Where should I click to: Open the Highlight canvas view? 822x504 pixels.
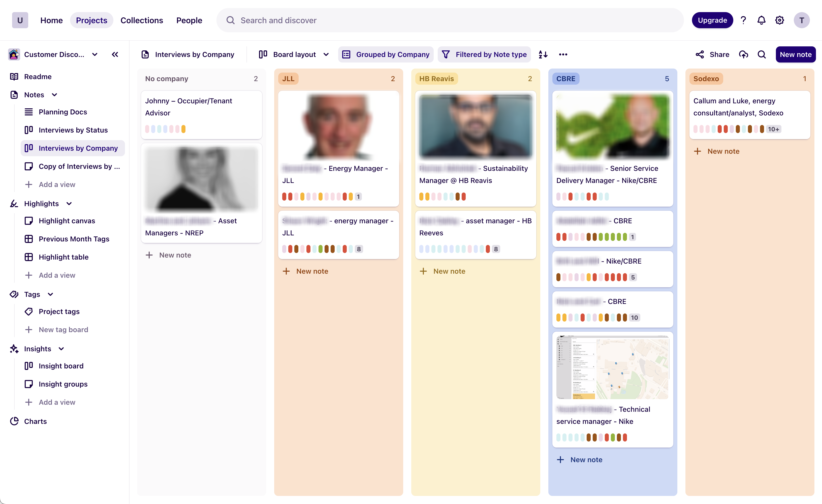point(67,221)
